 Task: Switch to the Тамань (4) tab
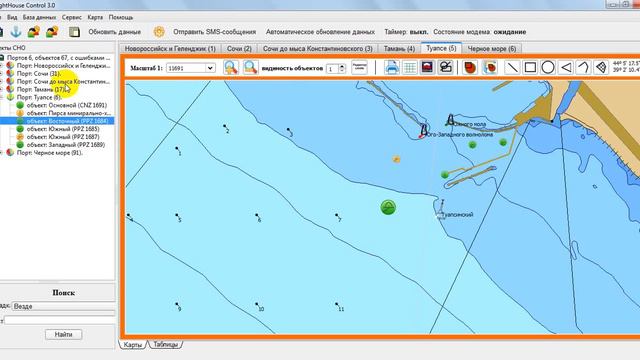[x=399, y=49]
